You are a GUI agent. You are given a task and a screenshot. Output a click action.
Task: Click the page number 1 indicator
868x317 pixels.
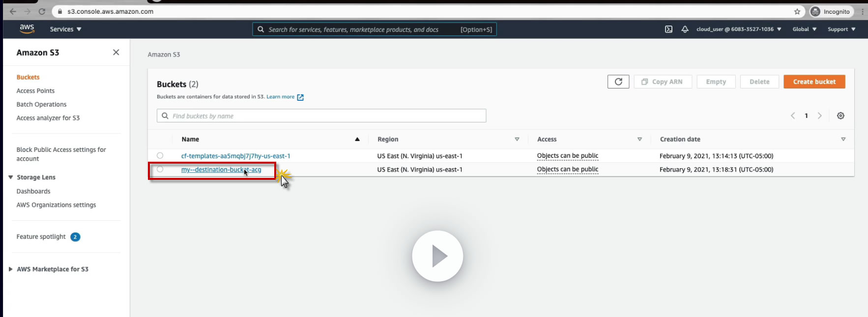(806, 115)
